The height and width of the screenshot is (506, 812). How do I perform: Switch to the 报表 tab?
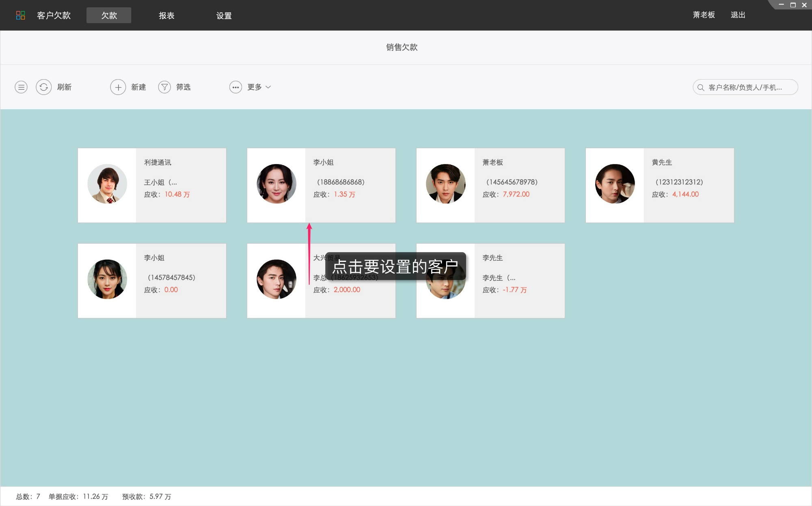[x=166, y=15]
